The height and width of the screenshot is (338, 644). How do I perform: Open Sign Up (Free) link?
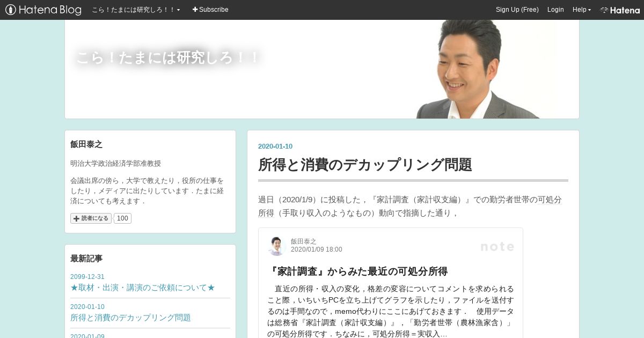click(x=517, y=10)
